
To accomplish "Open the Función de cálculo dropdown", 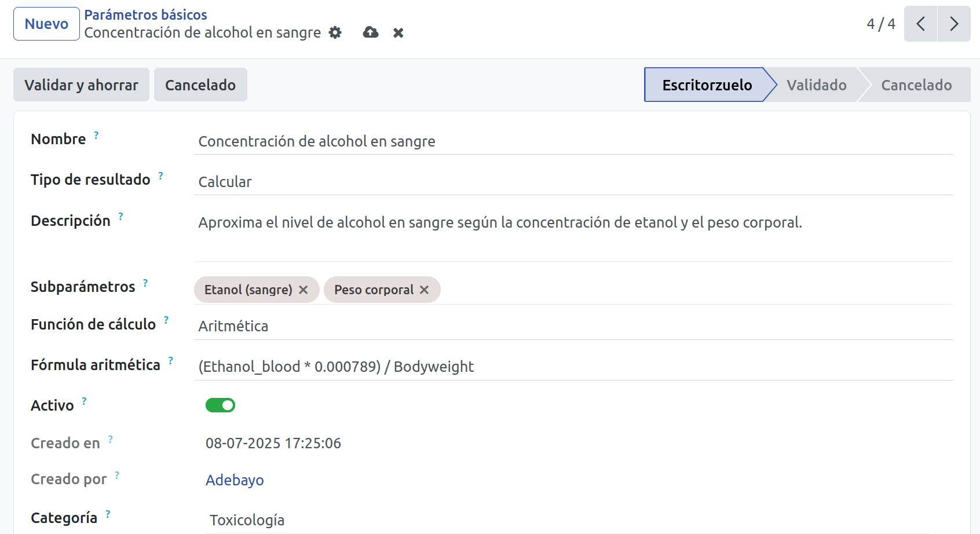I will pyautogui.click(x=573, y=326).
